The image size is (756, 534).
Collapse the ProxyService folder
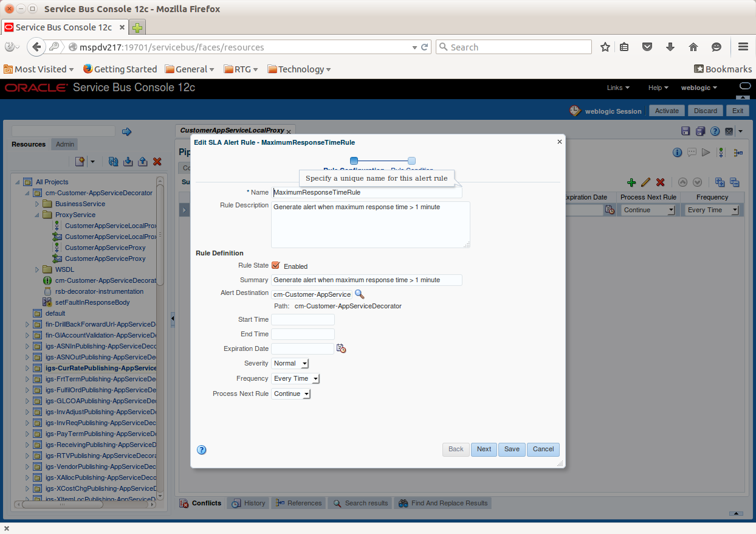[37, 215]
